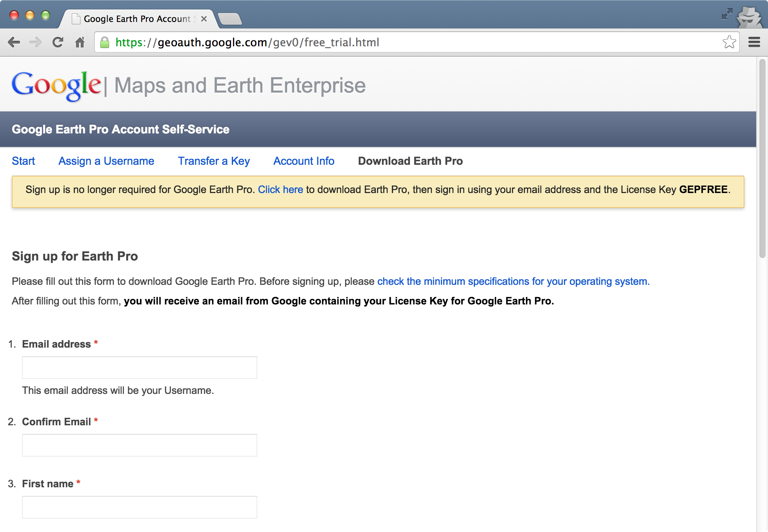Screen dimensions: 768x532
Task: Select the Google Earth Pro Account tab
Action: [x=137, y=19]
